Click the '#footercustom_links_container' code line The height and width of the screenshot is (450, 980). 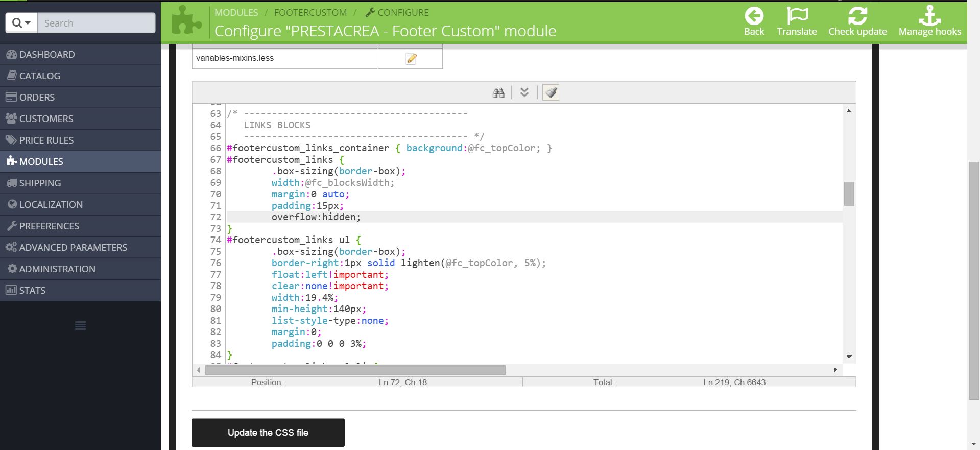pos(390,148)
